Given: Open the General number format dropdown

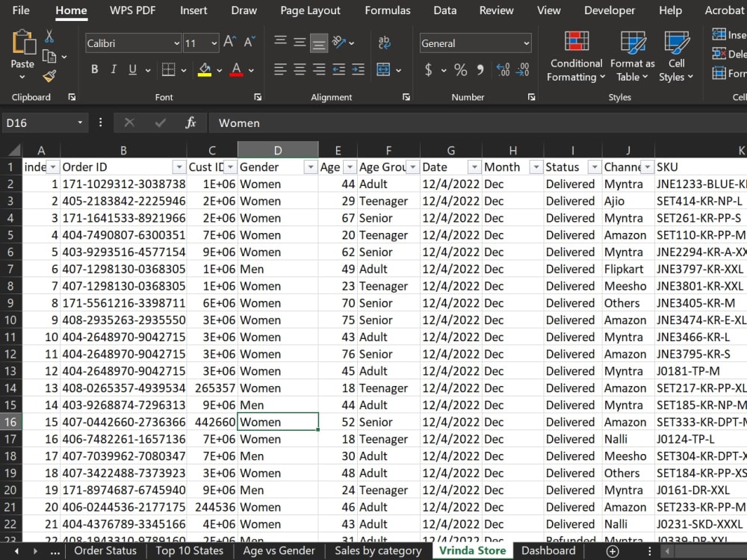Looking at the screenshot, I should click(x=526, y=43).
